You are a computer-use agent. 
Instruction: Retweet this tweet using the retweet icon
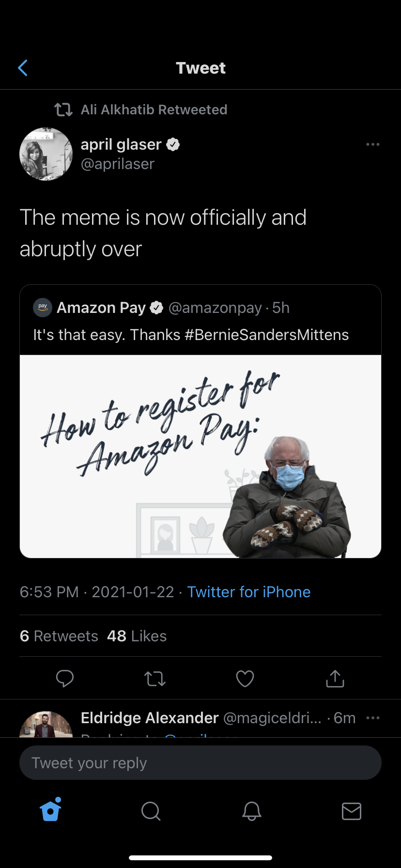(155, 678)
